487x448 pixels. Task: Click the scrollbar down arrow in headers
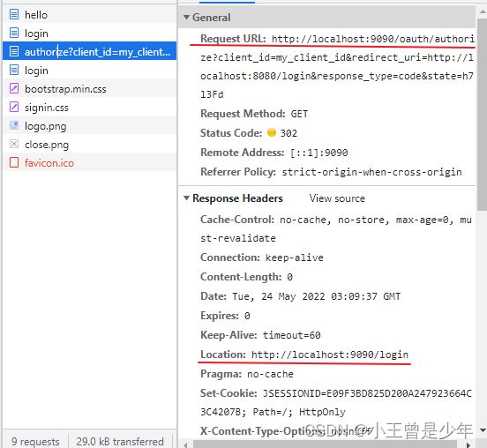(x=483, y=430)
